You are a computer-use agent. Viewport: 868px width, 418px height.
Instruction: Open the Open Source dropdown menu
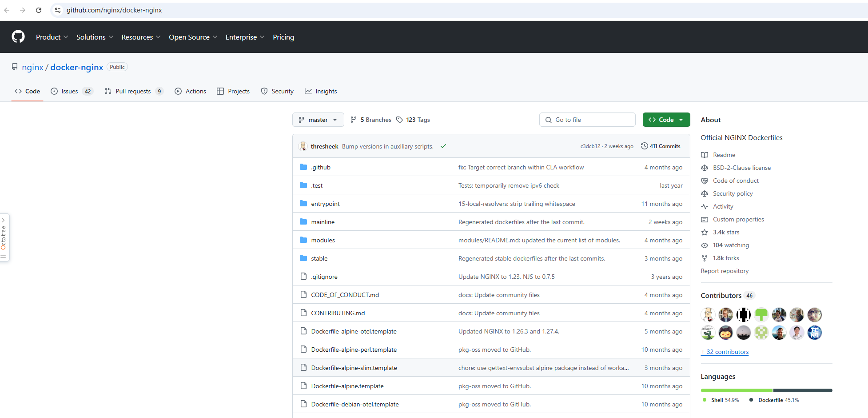coord(193,37)
